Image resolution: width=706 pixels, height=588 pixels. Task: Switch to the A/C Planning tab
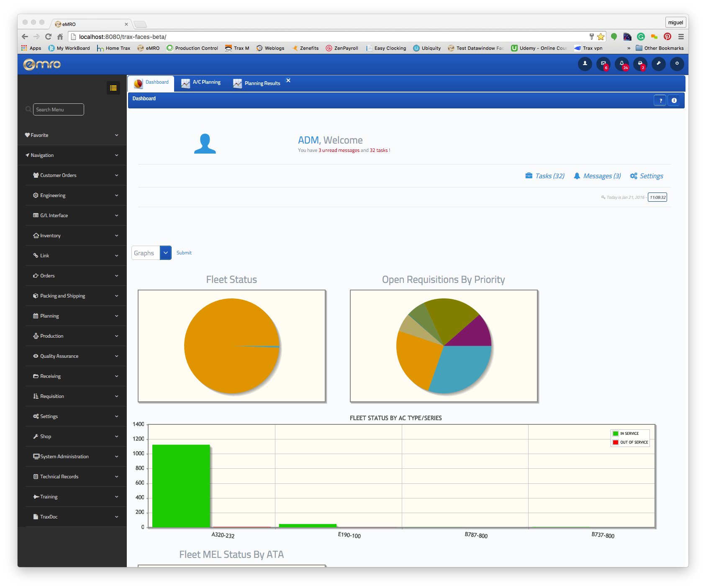201,82
